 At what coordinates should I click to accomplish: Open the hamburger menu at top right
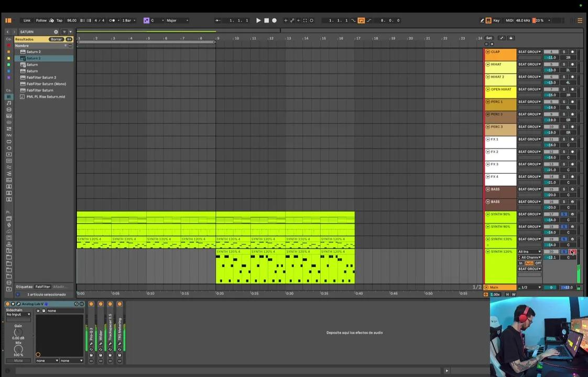[580, 20]
